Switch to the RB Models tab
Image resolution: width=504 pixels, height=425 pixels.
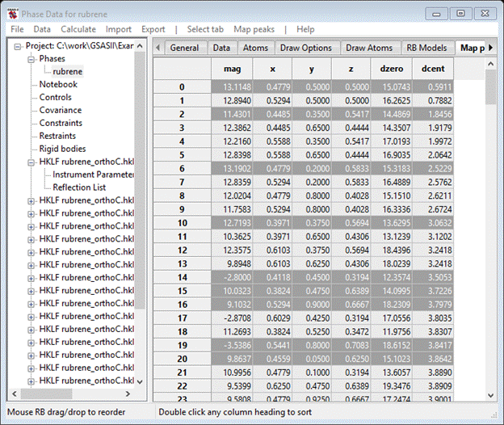[426, 48]
